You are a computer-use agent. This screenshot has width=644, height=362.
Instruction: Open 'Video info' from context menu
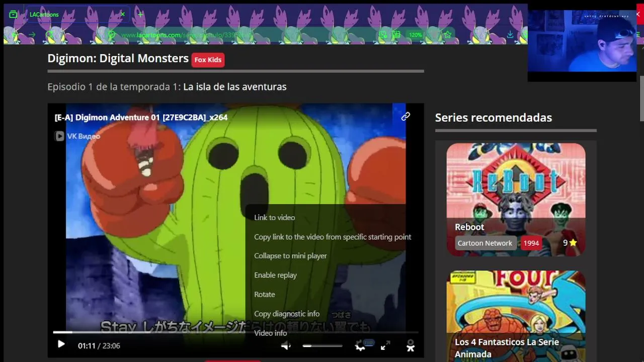coord(270,333)
